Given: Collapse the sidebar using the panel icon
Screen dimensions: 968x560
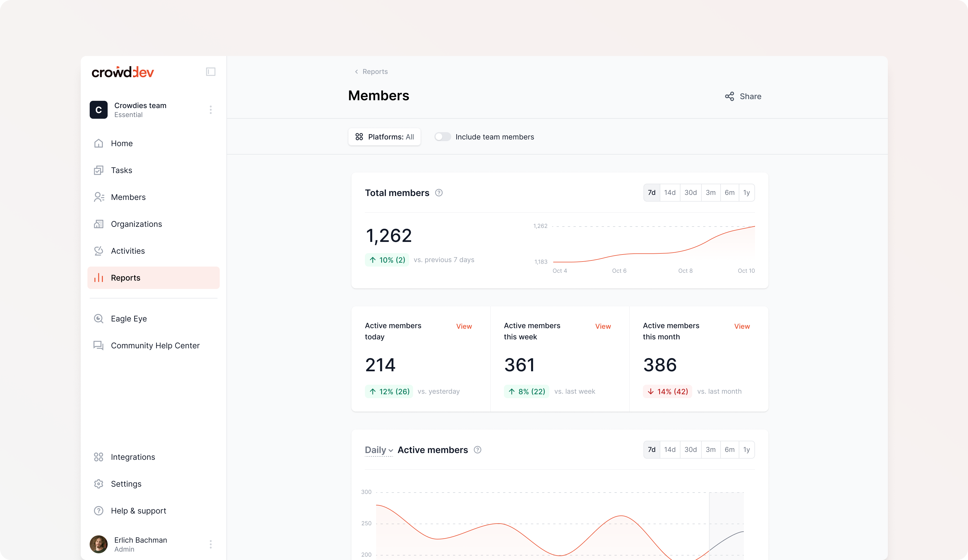Looking at the screenshot, I should 210,72.
